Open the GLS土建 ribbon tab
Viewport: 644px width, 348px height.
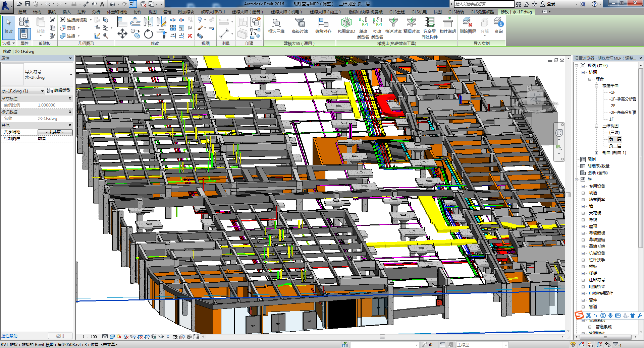pos(397,12)
